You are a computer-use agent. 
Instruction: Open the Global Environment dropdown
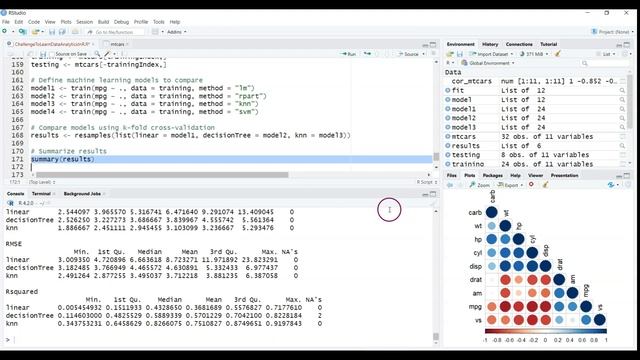tap(488, 63)
